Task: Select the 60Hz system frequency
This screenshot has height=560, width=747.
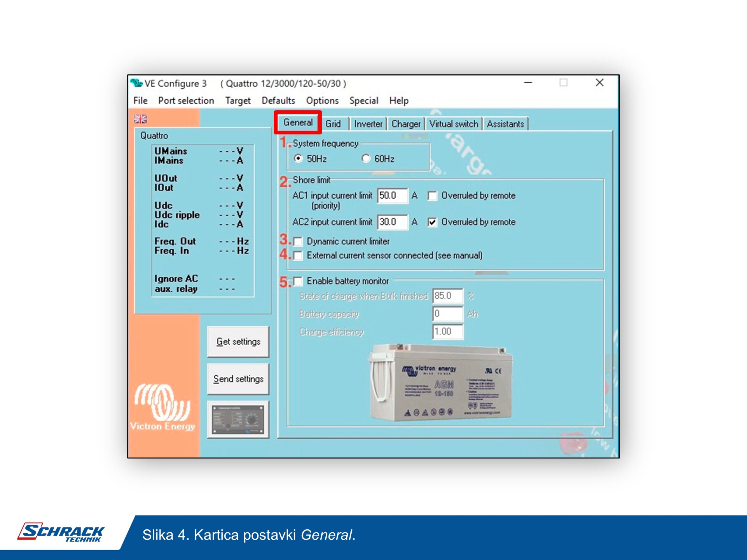Action: pyautogui.click(x=366, y=158)
